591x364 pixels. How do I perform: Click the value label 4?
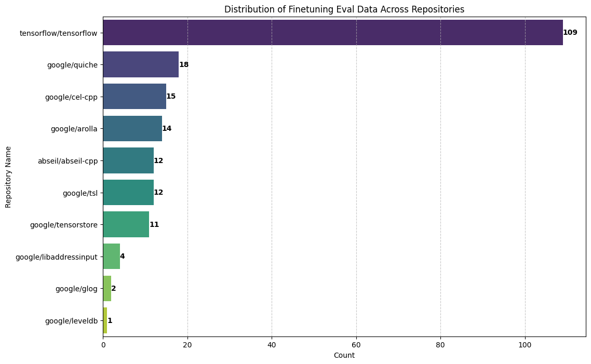(123, 256)
